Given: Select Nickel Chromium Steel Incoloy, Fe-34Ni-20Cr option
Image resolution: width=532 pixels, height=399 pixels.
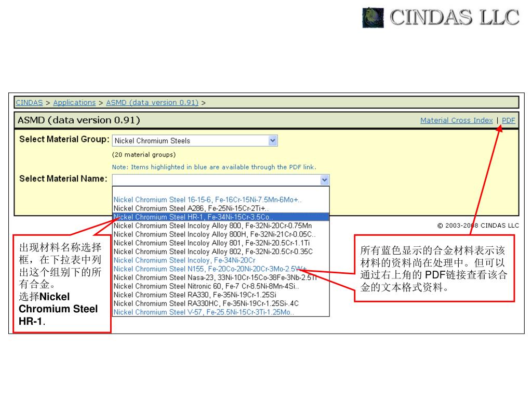Looking at the screenshot, I should tap(221, 260).
